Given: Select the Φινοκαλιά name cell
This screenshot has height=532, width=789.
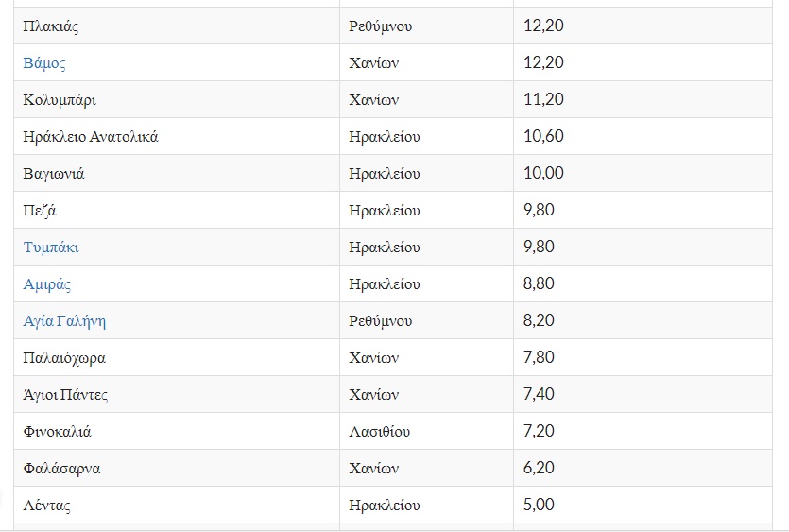Looking at the screenshot, I should click(x=58, y=432).
